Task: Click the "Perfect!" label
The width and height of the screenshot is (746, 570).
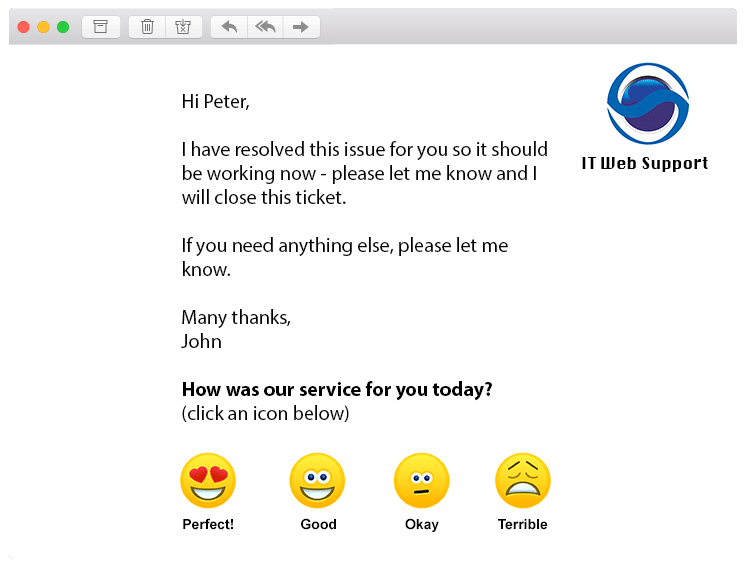Action: (208, 524)
